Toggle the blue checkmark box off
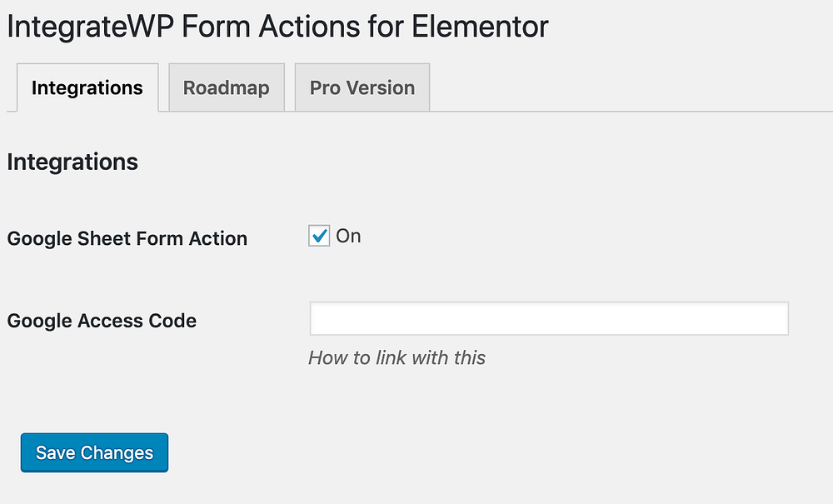Screen dimensions: 833x504 pyautogui.click(x=319, y=237)
